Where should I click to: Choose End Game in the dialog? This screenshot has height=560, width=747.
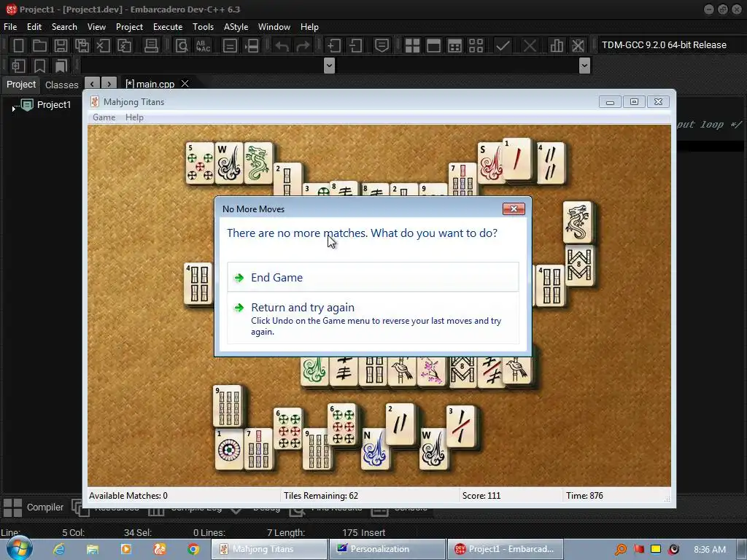[373, 277]
